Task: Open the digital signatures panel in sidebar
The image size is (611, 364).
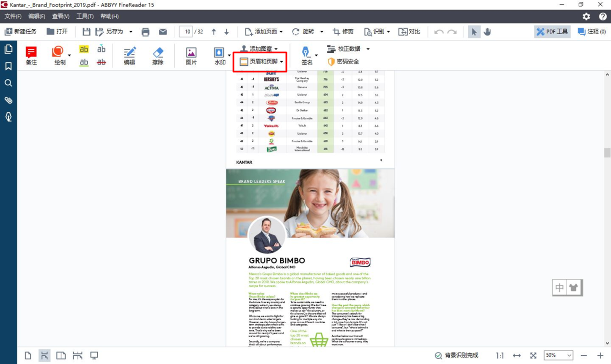Action: click(x=9, y=117)
